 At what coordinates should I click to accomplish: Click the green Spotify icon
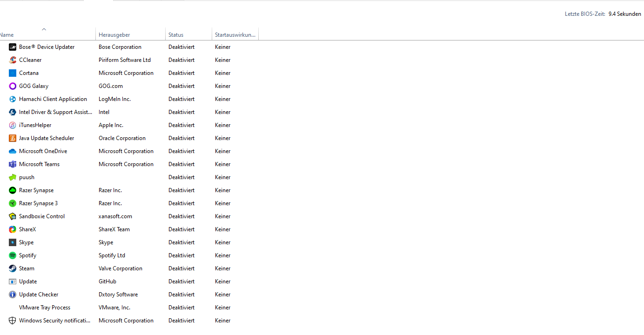click(x=13, y=255)
